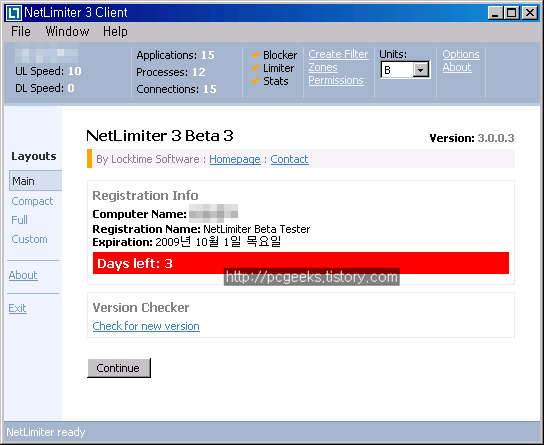Screen dimensions: 544x445
Task: Click the Layouts sidebar heading
Action: [x=34, y=156]
